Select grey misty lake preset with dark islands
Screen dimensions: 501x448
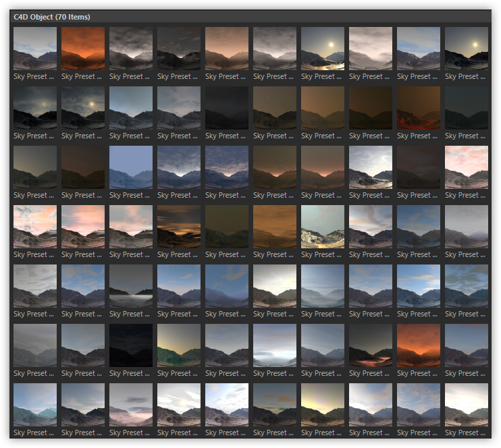pyautogui.click(x=131, y=286)
